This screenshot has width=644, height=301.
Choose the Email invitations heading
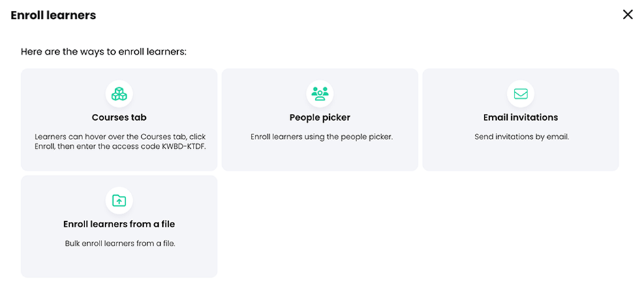(x=521, y=117)
